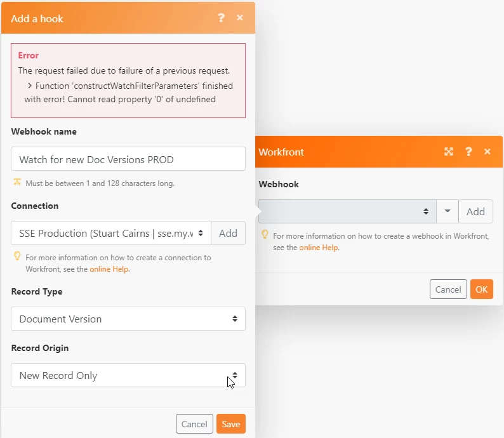The height and width of the screenshot is (438, 504).
Task: Close the Workfront panel
Action: click(487, 151)
